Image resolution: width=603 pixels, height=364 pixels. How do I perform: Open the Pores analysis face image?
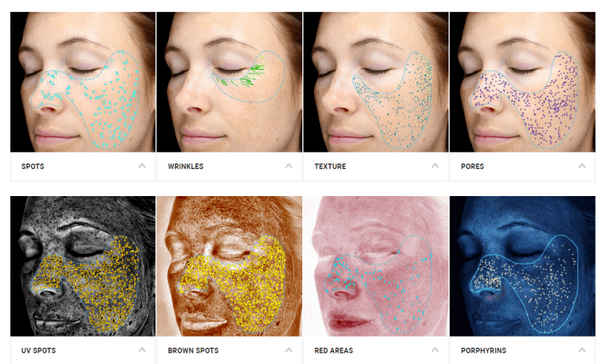pos(523,82)
